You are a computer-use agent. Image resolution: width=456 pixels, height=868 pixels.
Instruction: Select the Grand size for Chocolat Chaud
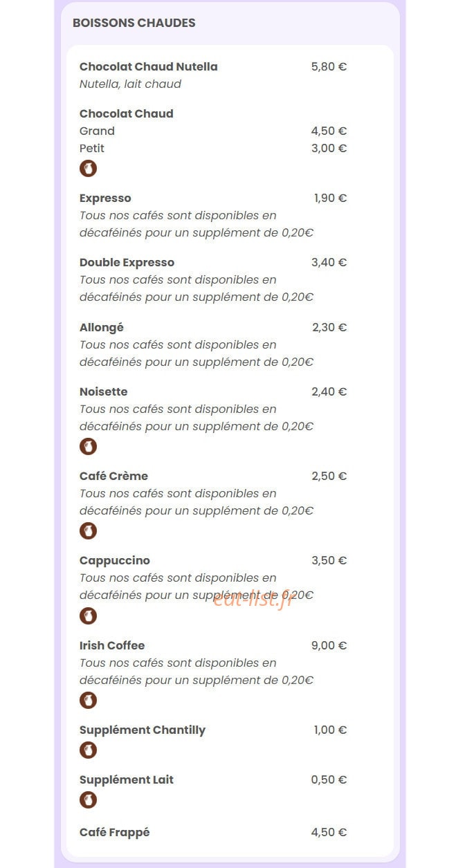pos(213,131)
